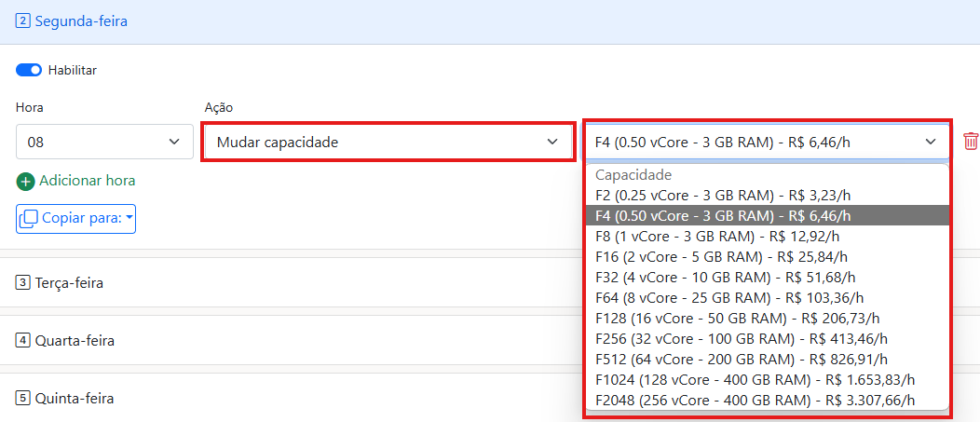Click the red trash delete icon

pyautogui.click(x=971, y=142)
